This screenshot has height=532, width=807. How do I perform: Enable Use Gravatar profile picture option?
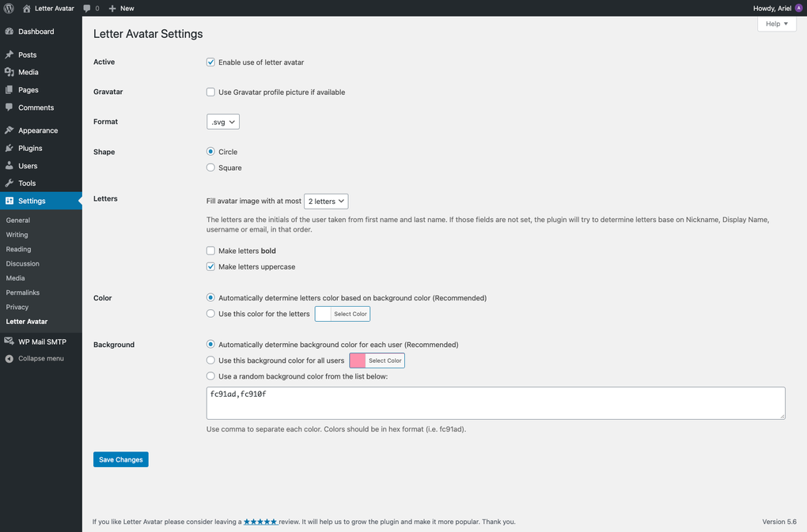(210, 92)
